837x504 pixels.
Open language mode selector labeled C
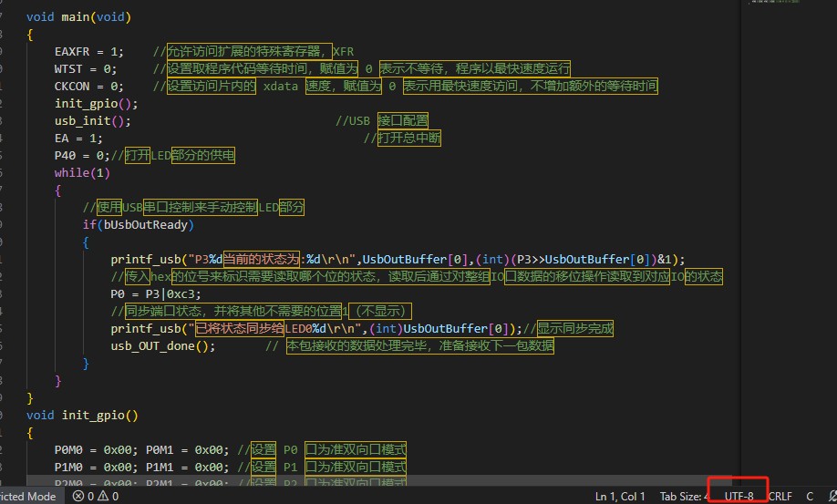tap(810, 496)
